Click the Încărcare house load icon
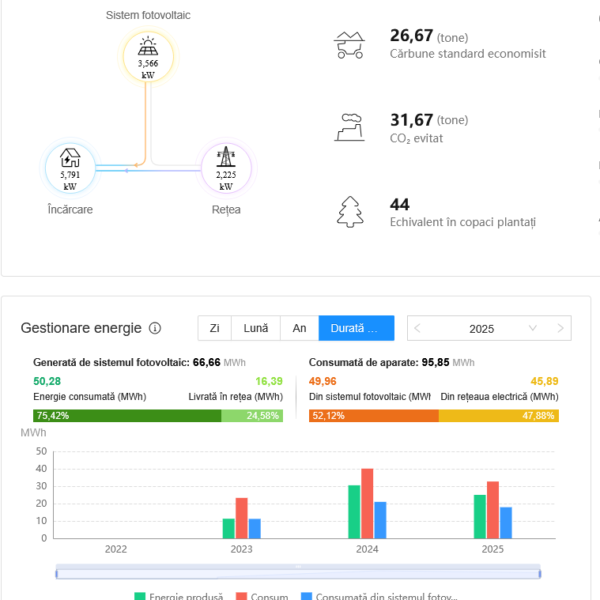The width and height of the screenshot is (600, 600). [69, 158]
